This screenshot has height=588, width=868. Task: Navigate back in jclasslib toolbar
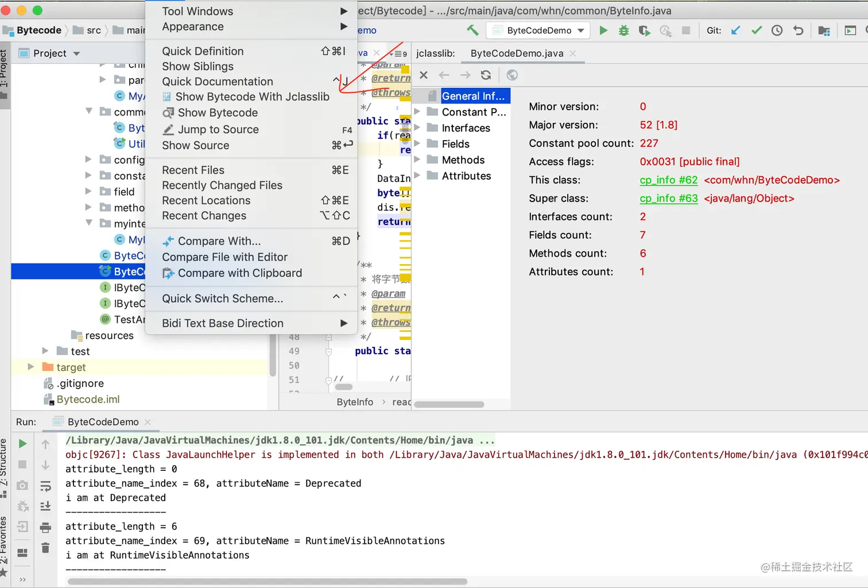[x=444, y=75]
